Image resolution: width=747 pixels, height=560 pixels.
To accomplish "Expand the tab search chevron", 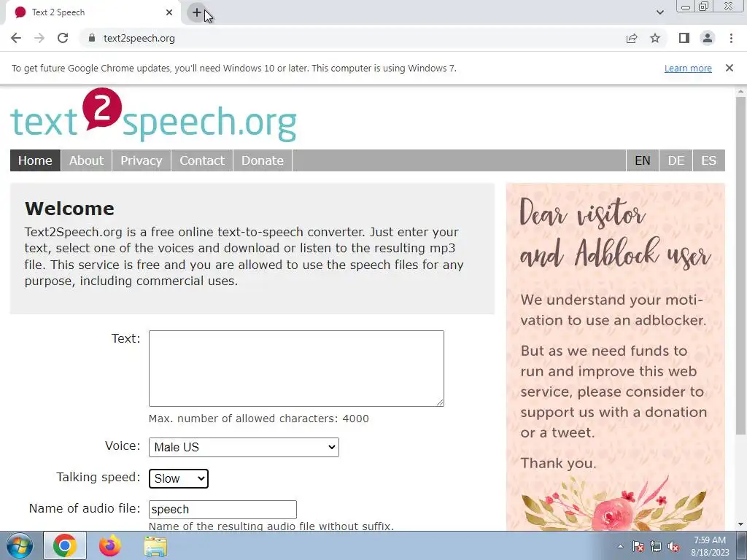I will click(x=659, y=12).
